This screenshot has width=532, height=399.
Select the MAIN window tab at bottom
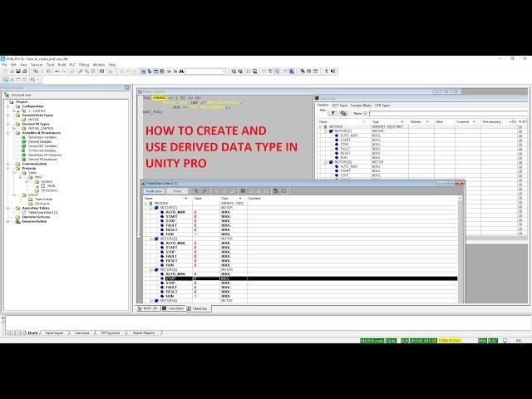pyautogui.click(x=148, y=308)
